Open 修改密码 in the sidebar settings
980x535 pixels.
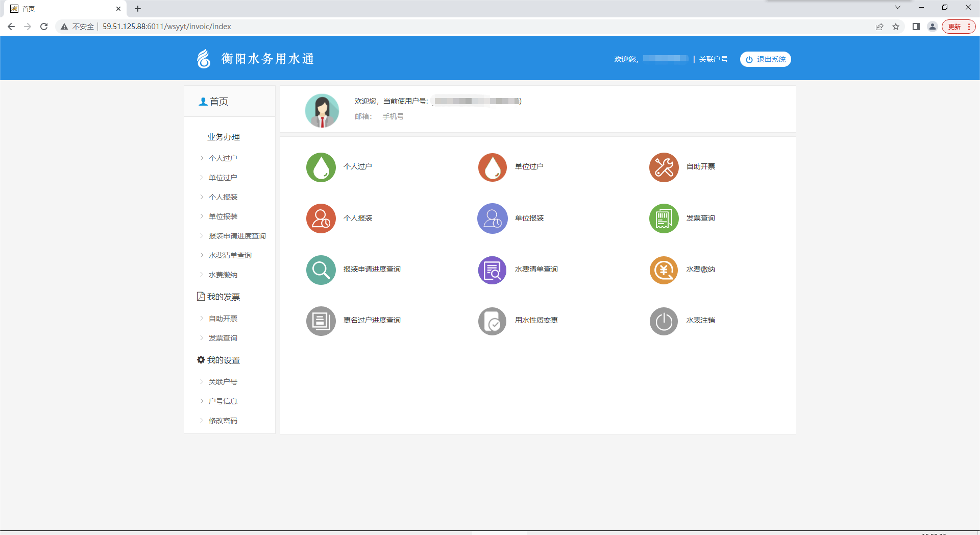click(223, 421)
